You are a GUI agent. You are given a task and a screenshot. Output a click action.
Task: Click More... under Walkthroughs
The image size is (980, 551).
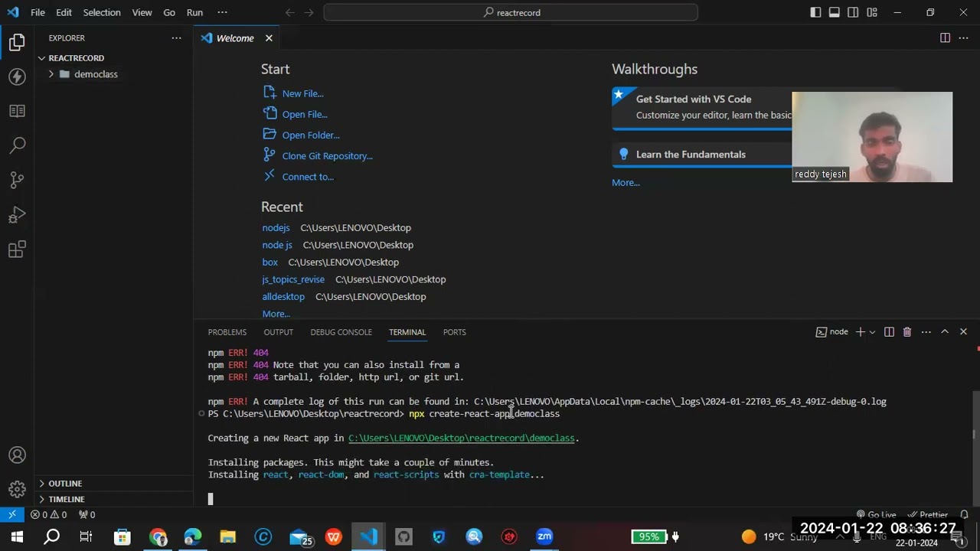click(x=626, y=183)
